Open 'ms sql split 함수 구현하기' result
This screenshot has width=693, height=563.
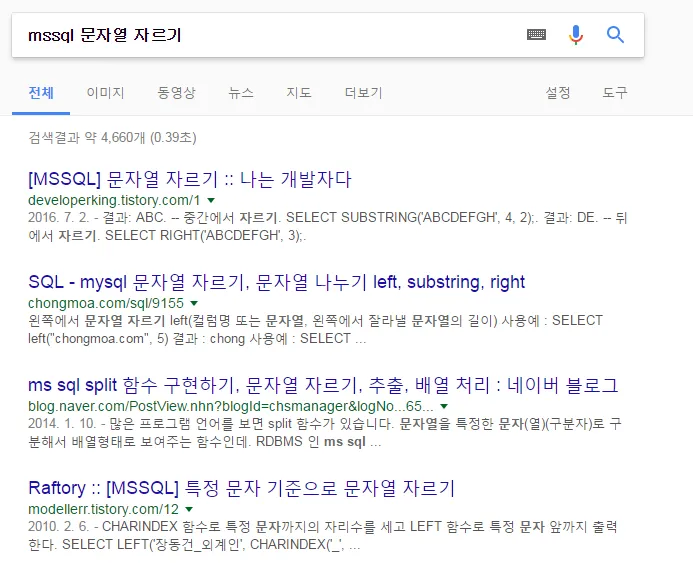point(323,385)
